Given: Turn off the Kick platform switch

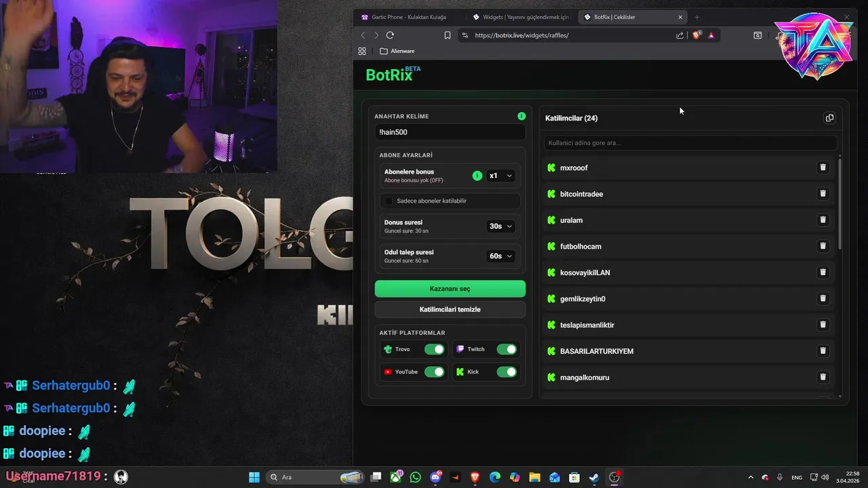Looking at the screenshot, I should point(507,371).
